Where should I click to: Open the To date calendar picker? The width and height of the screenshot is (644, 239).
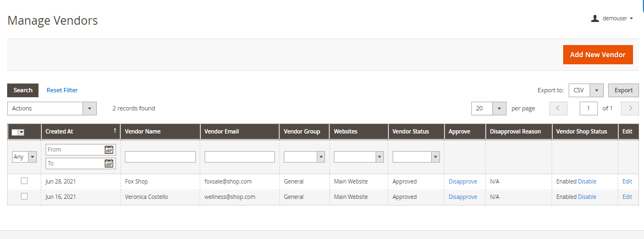(x=109, y=163)
